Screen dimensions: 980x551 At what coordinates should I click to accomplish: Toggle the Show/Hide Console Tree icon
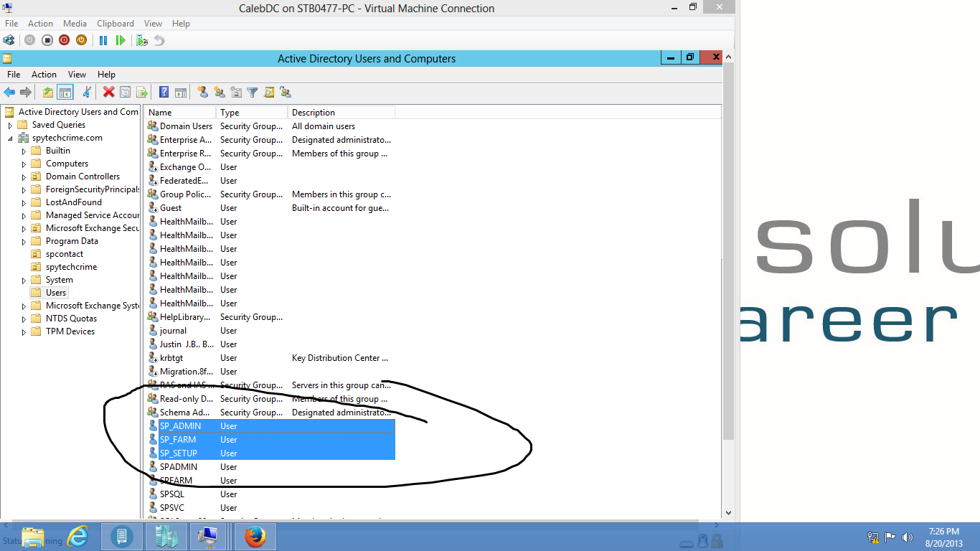coord(65,92)
